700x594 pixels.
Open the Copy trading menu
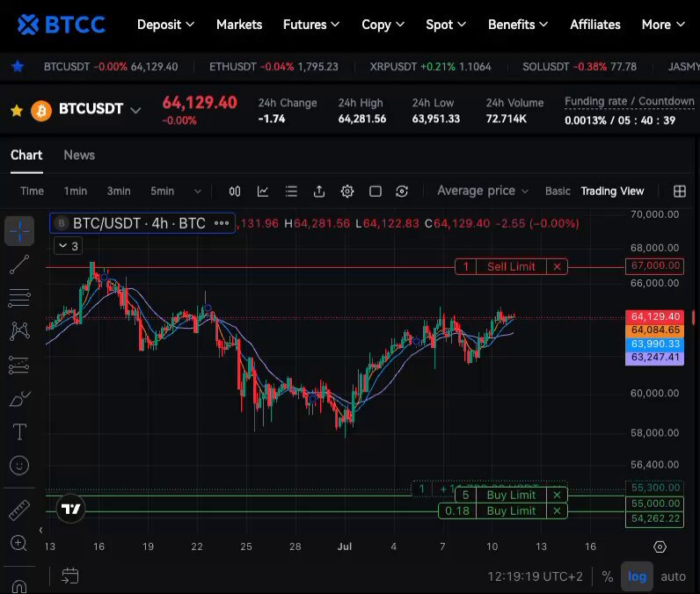383,25
